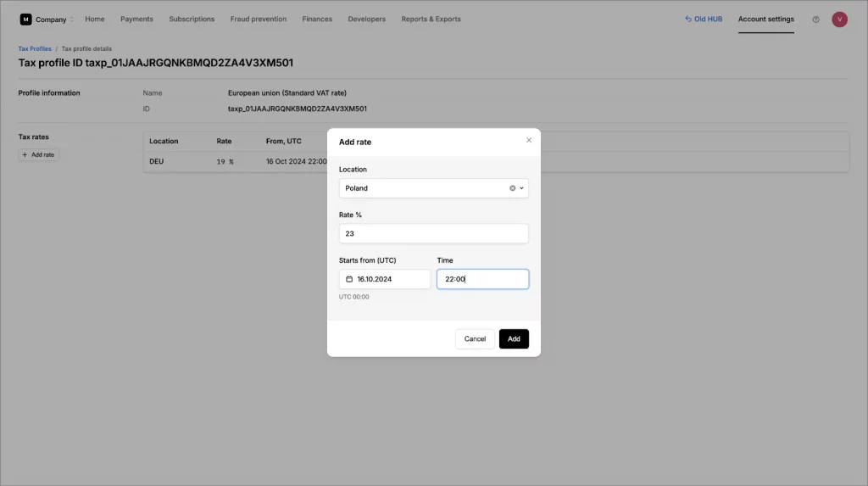Viewport: 868px width, 486px height.
Task: Click the Location combo box showing Poland
Action: 433,188
